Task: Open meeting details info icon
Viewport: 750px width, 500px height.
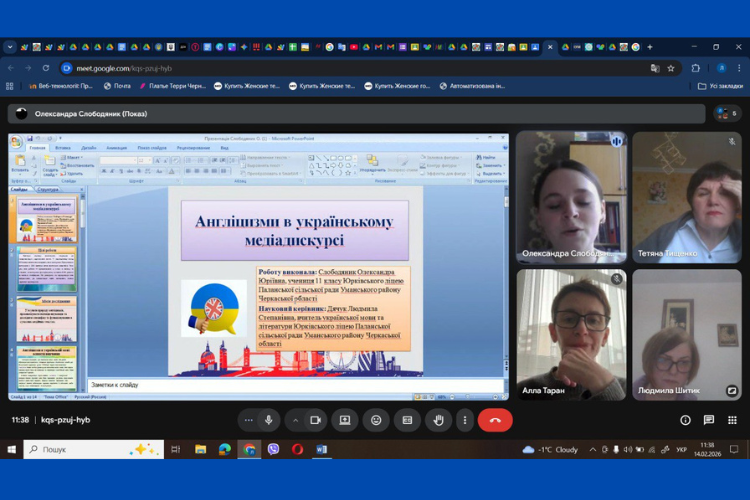Action: click(685, 420)
